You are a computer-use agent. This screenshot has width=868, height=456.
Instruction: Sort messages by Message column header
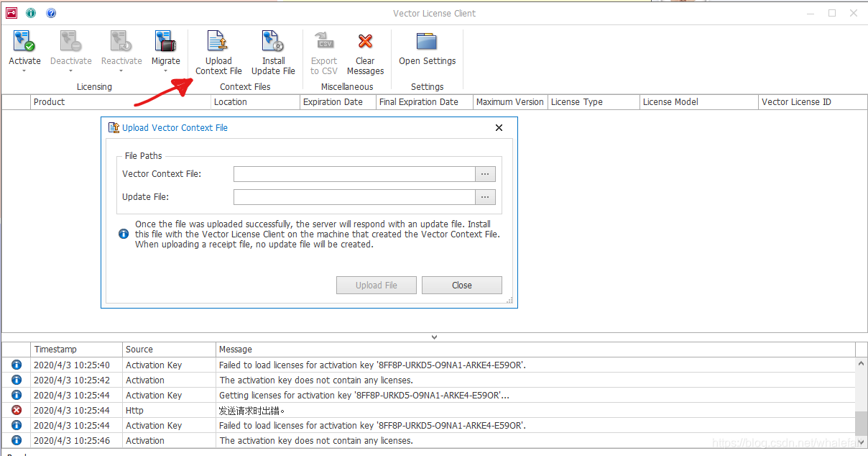pyautogui.click(x=535, y=350)
